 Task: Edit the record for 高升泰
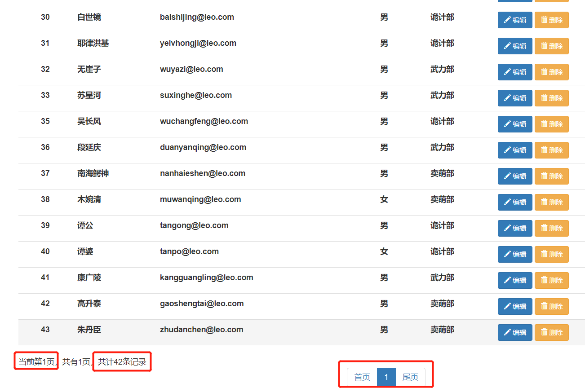pyautogui.click(x=515, y=306)
